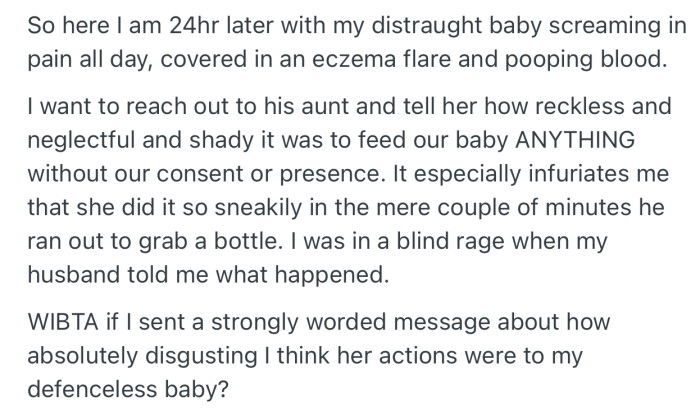Click the word "WIBTA" in last paragraph
Image resolution: width=700 pixels, height=414 pixels.
point(63,322)
